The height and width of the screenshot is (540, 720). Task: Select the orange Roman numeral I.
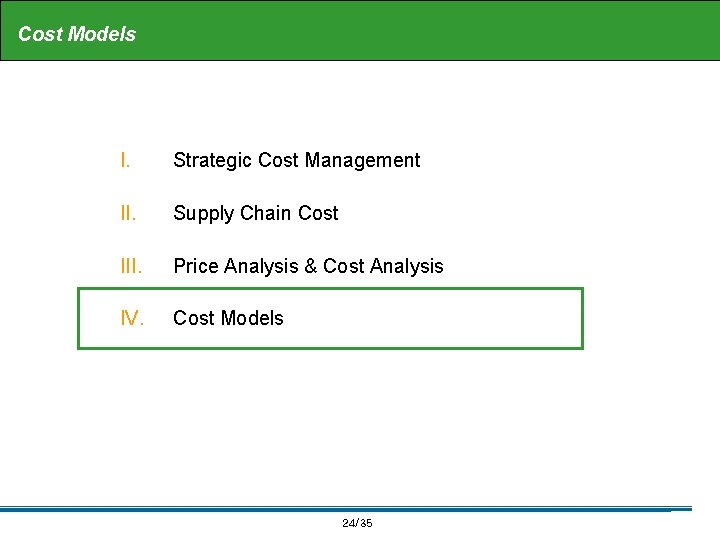(124, 160)
